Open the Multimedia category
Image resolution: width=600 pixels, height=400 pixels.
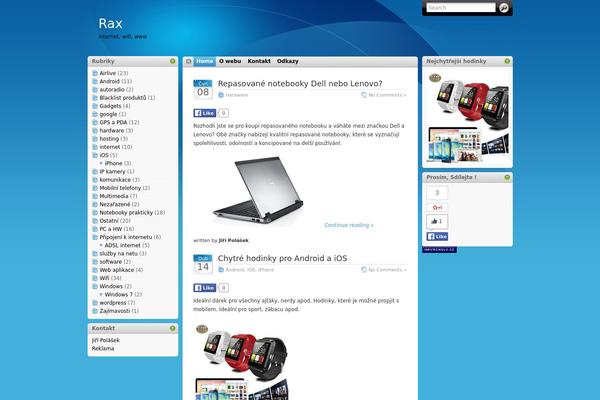tap(114, 196)
